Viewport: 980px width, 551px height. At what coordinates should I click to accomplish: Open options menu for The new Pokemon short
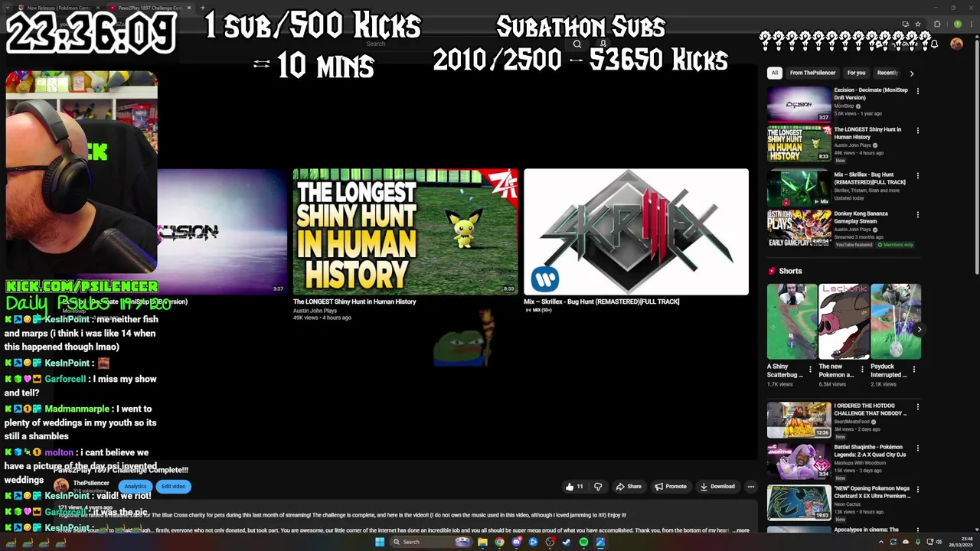(862, 370)
